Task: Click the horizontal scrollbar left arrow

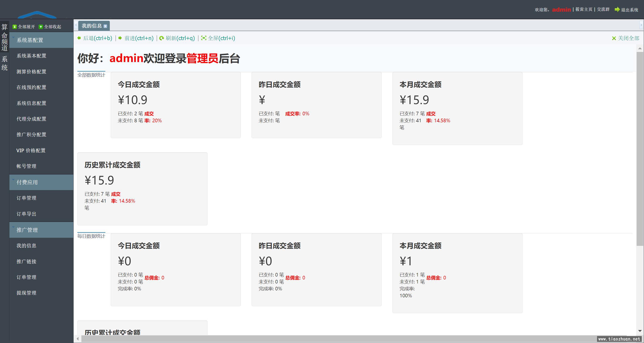Action: coord(78,339)
